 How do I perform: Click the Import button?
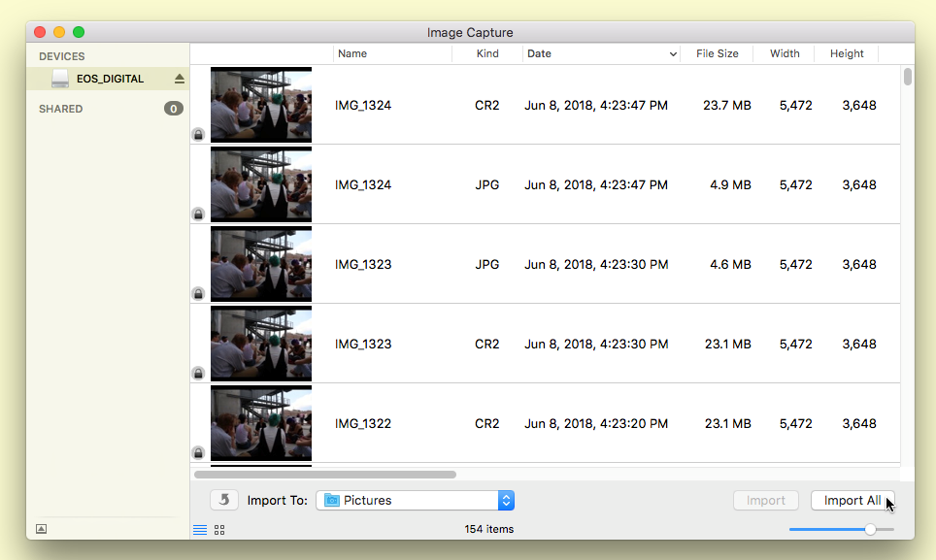click(765, 501)
